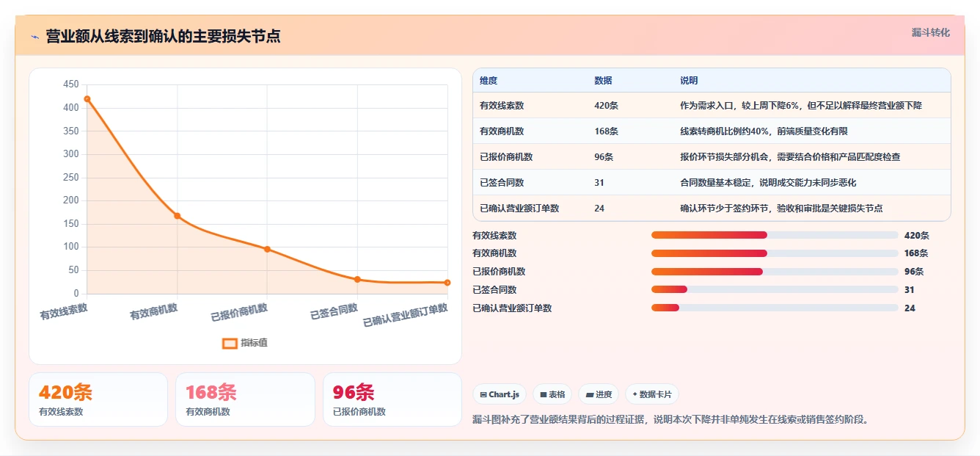Toggle the 指标值 legend swatch
The image size is (980, 456).
pyautogui.click(x=230, y=343)
